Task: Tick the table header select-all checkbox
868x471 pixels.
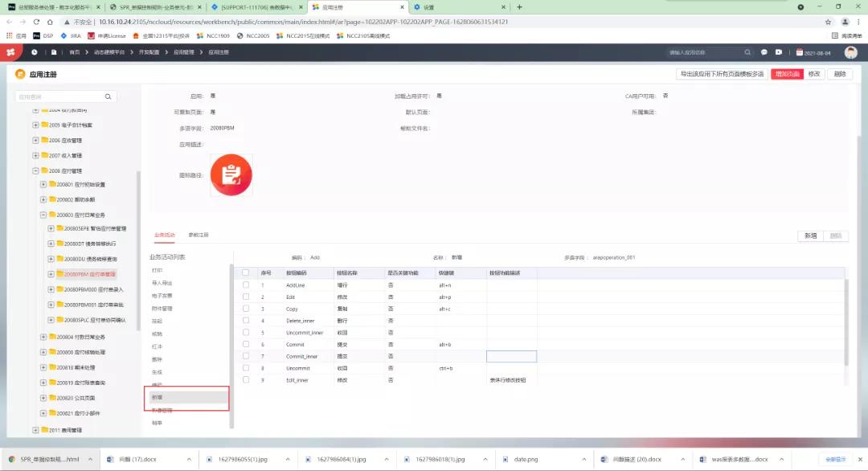Action: pyautogui.click(x=245, y=272)
